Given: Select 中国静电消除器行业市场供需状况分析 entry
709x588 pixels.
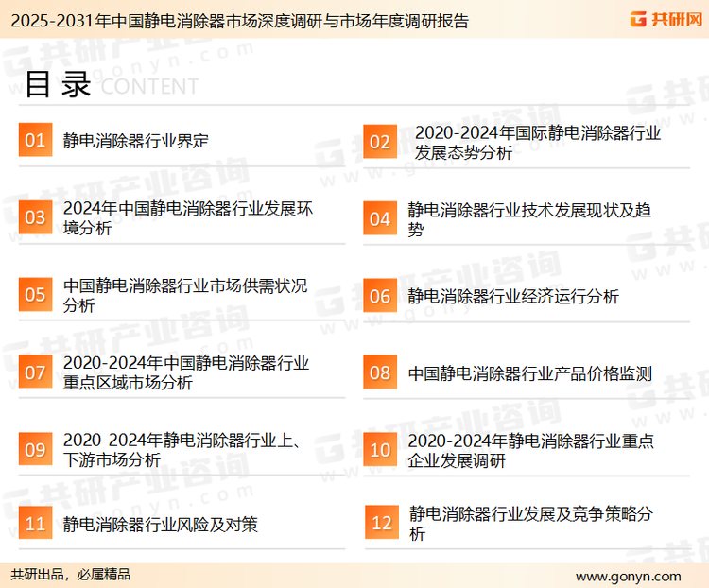Looking at the screenshot, I should (x=185, y=296).
